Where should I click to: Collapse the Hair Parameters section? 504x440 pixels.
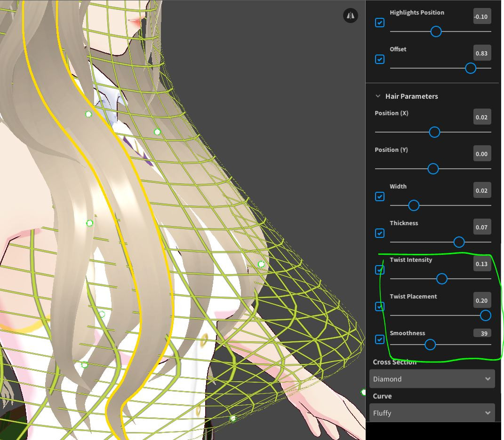point(378,96)
